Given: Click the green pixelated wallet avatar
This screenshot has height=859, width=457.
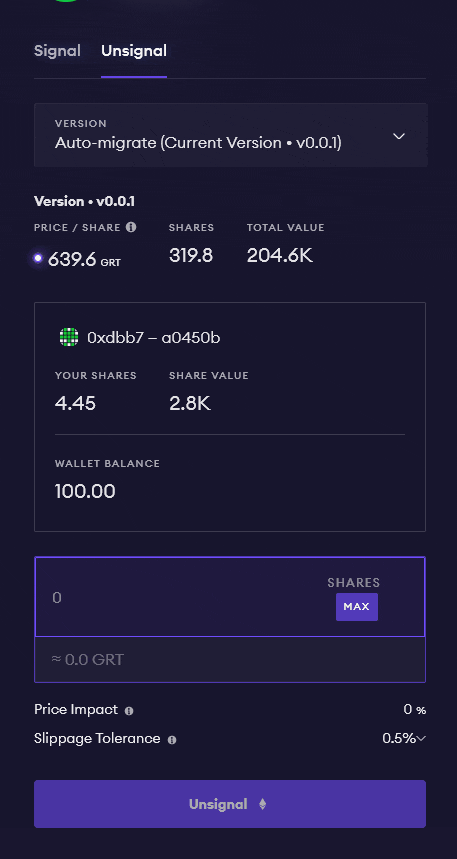Looking at the screenshot, I should 69,337.
